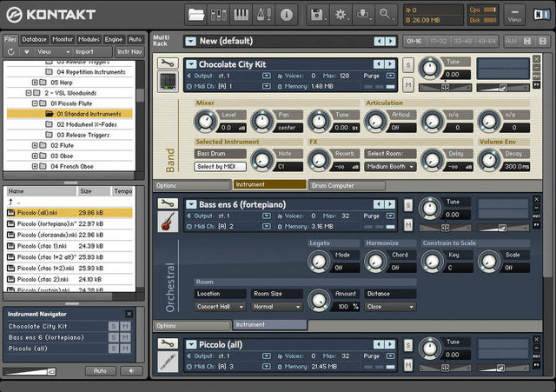Click the violin instrument icon of Bass ens 6

168,222
